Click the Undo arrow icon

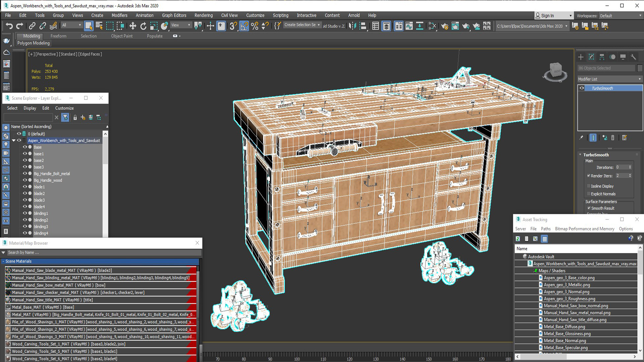pos(9,26)
